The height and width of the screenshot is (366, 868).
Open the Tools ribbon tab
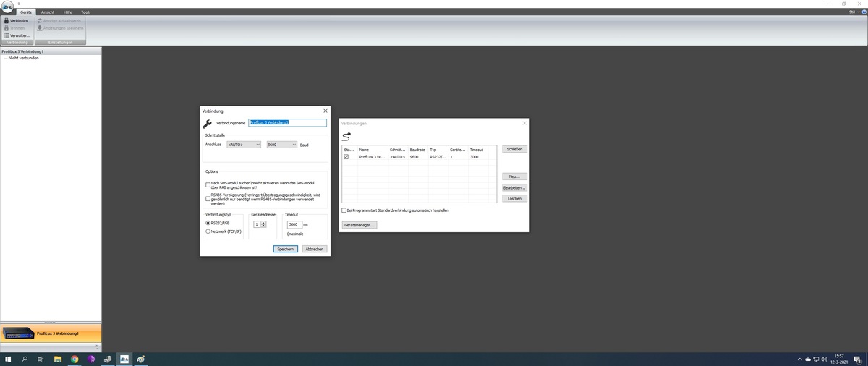click(85, 12)
